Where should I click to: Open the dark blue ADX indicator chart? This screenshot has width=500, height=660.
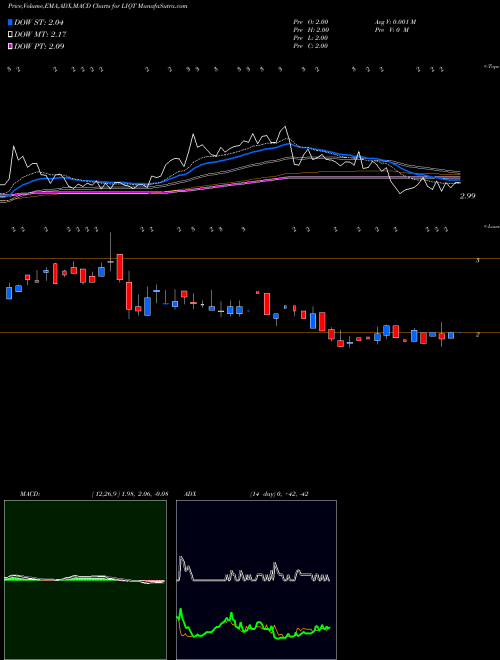[256, 580]
